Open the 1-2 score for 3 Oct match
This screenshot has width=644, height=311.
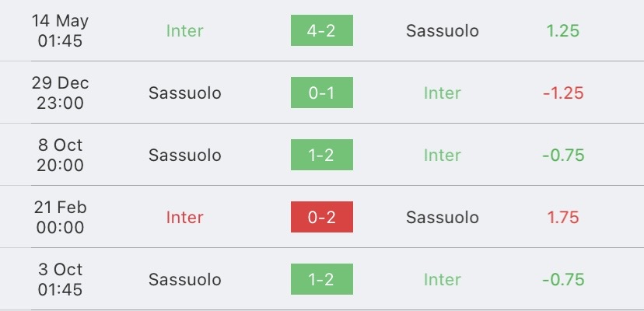coord(321,279)
